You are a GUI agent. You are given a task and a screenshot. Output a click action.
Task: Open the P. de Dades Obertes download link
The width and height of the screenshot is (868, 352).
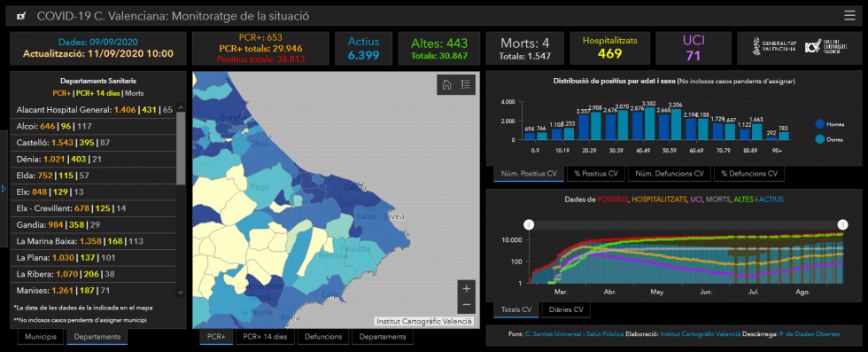pos(809,334)
